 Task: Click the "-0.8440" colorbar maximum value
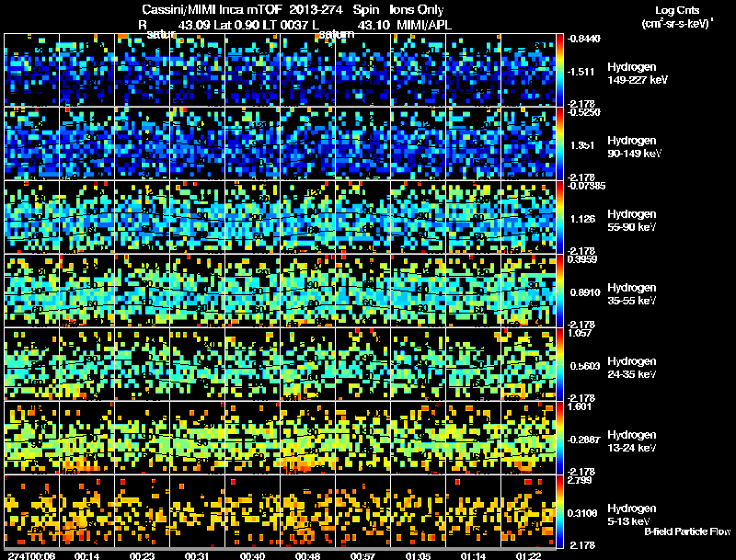click(x=584, y=39)
